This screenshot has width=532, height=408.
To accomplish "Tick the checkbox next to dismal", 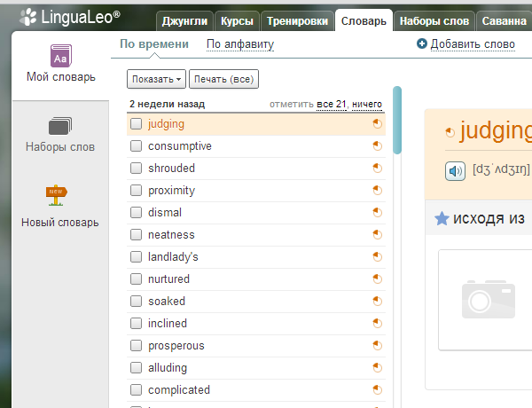I will 137,213.
